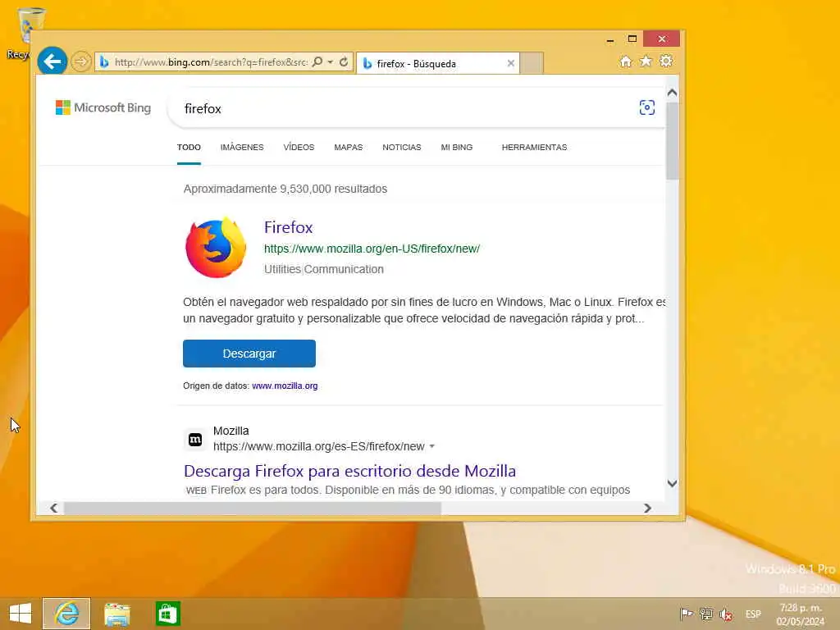The image size is (840, 630).
Task: Select the TODO results tab
Action: tap(189, 148)
